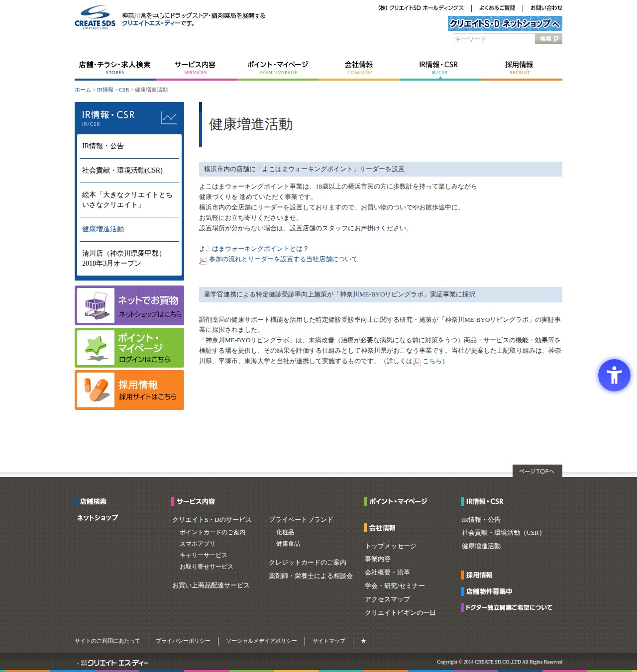Open 店舗・チラシ・求人検索 nav menu
This screenshot has height=672, width=637.
point(115,68)
